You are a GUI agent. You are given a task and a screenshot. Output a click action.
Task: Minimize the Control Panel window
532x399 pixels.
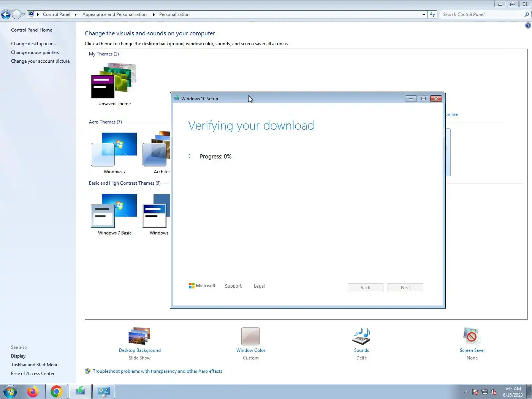(x=500, y=4)
